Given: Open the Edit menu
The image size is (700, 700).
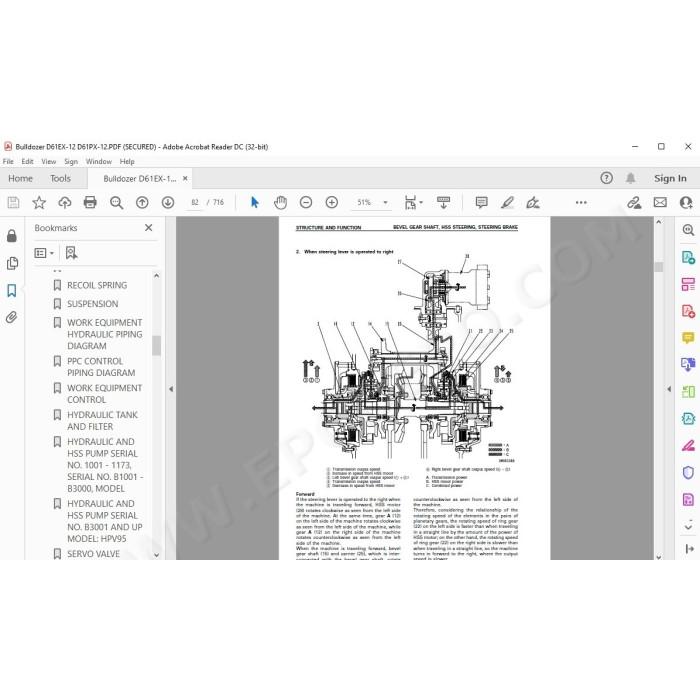Looking at the screenshot, I should click(x=27, y=162).
